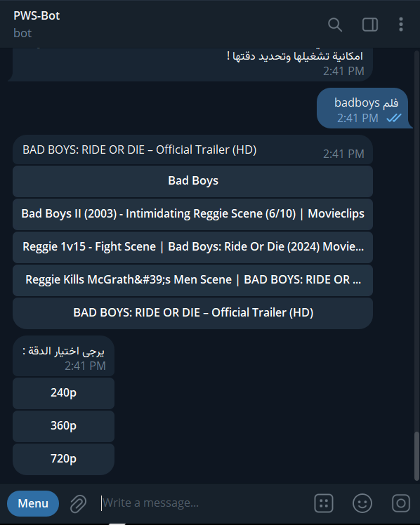Open the bot Menu button
420x525 pixels.
33,503
